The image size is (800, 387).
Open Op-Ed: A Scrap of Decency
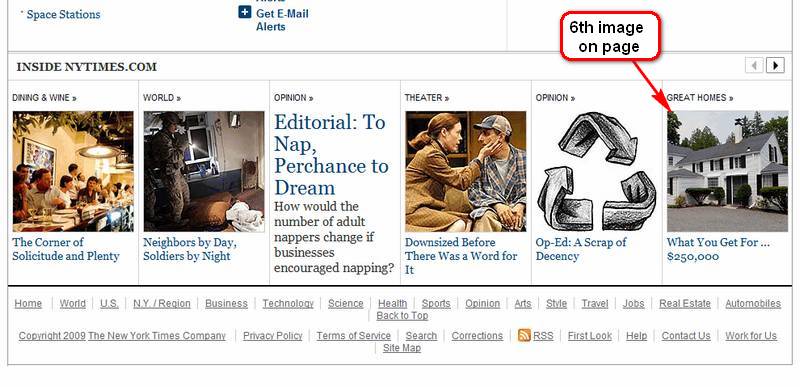click(581, 249)
